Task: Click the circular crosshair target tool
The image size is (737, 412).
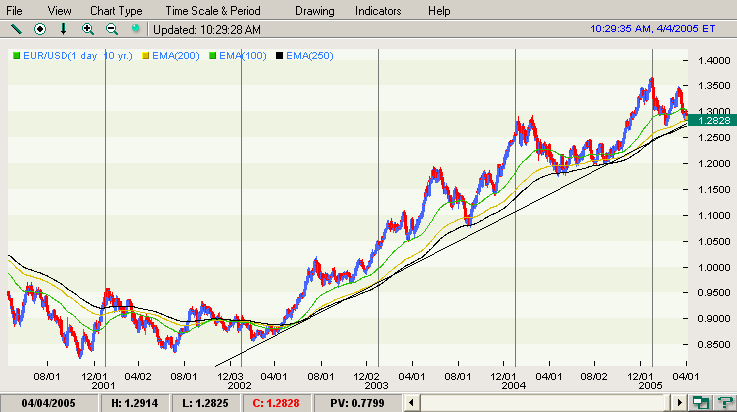Action: tap(40, 30)
